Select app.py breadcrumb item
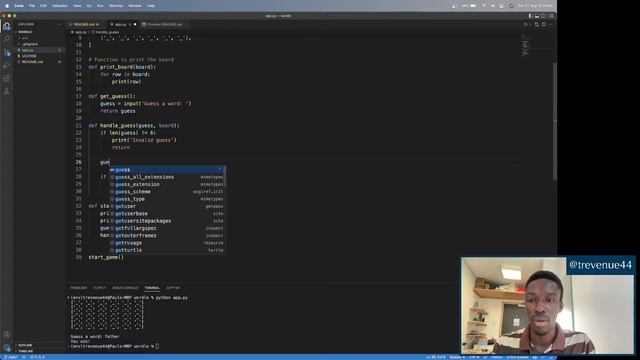Image resolution: width=640 pixels, height=360 pixels. [80, 32]
